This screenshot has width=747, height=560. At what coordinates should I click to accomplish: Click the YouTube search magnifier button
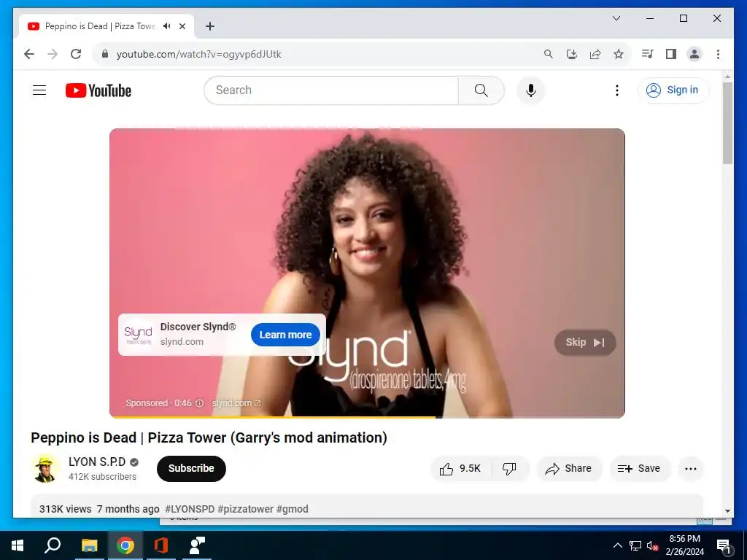point(481,90)
